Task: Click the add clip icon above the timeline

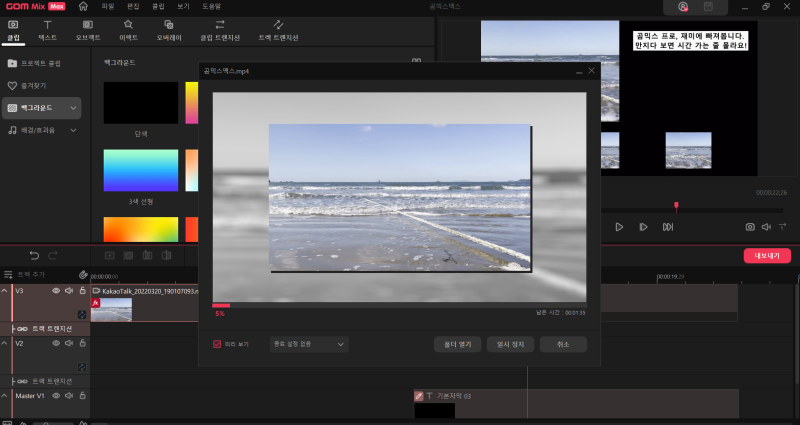Action: [x=109, y=255]
